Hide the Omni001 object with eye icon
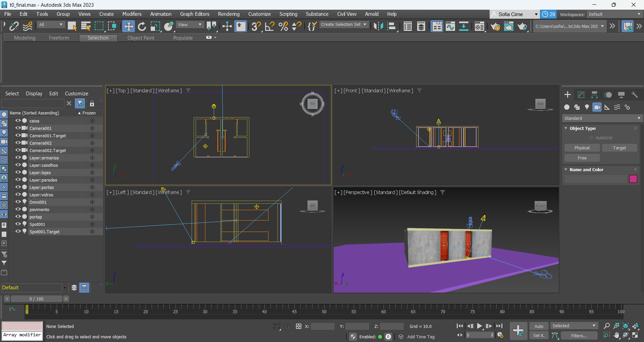Screen dimensions: 644x342 tap(18, 202)
